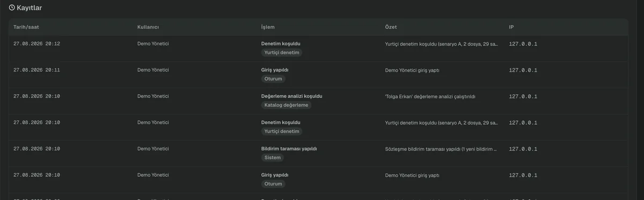
Task: Click the Kullanıcı column header
Action: tap(148, 27)
